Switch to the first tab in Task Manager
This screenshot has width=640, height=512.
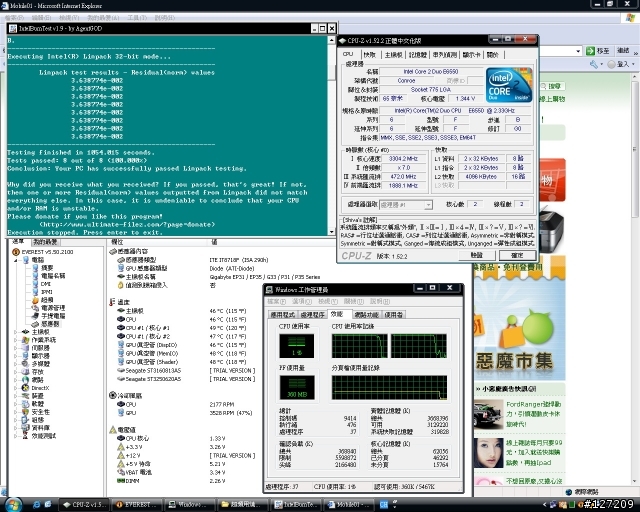tap(283, 315)
